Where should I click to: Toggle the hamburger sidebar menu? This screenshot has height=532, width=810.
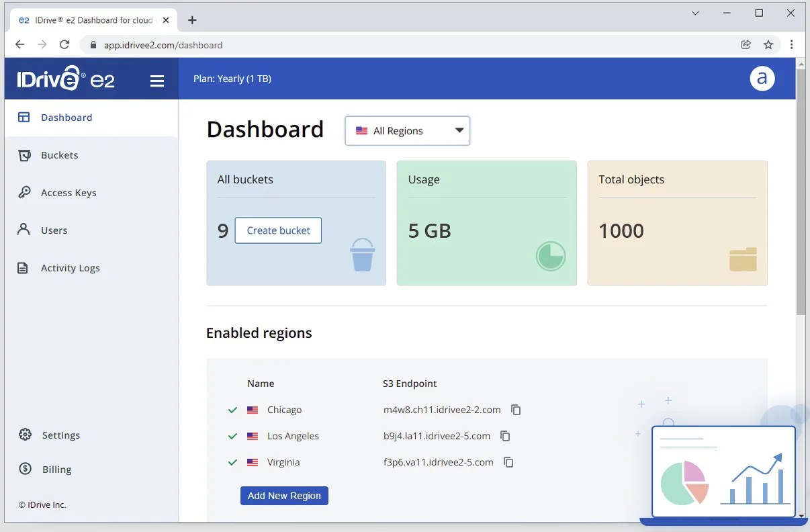pyautogui.click(x=157, y=81)
